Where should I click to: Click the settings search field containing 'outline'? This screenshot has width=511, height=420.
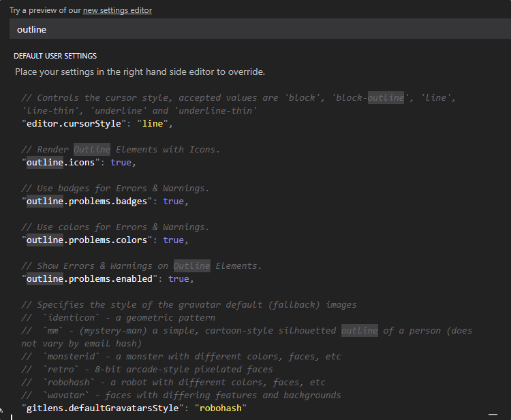260,29
